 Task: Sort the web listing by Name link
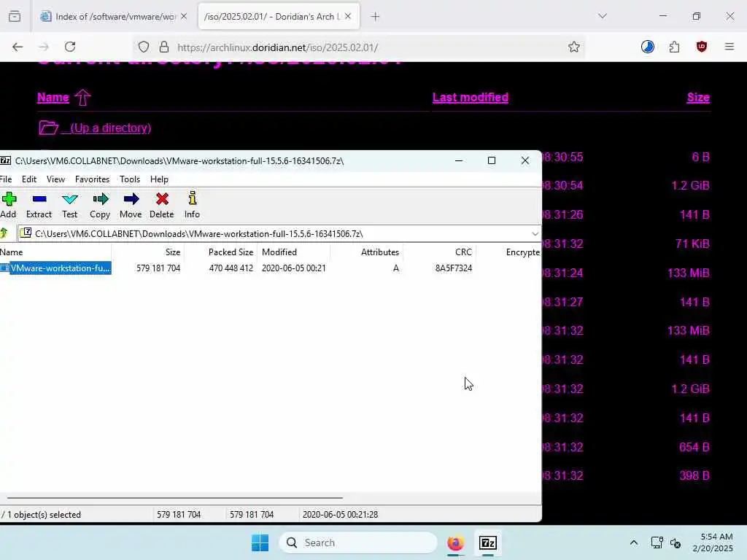[53, 97]
